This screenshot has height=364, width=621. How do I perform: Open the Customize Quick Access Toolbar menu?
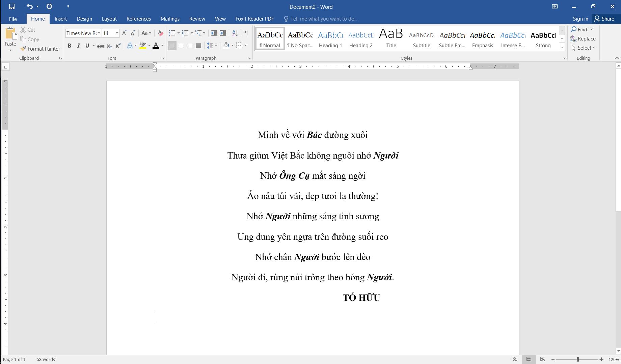pos(68,6)
